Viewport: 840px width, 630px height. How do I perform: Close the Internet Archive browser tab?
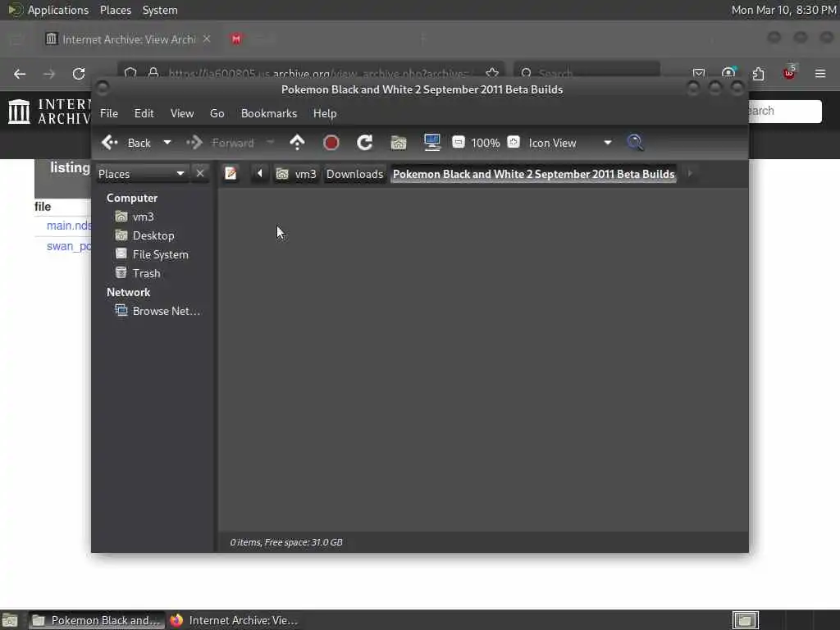[x=207, y=39]
